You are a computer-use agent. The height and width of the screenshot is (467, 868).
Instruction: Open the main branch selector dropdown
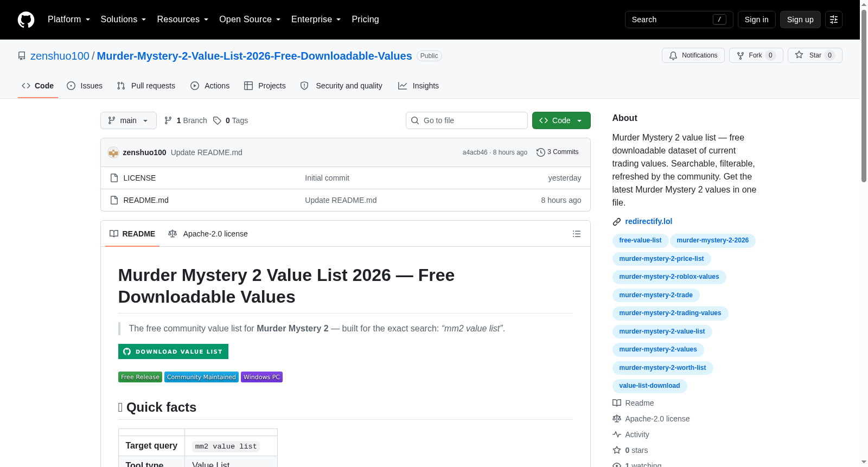click(129, 120)
